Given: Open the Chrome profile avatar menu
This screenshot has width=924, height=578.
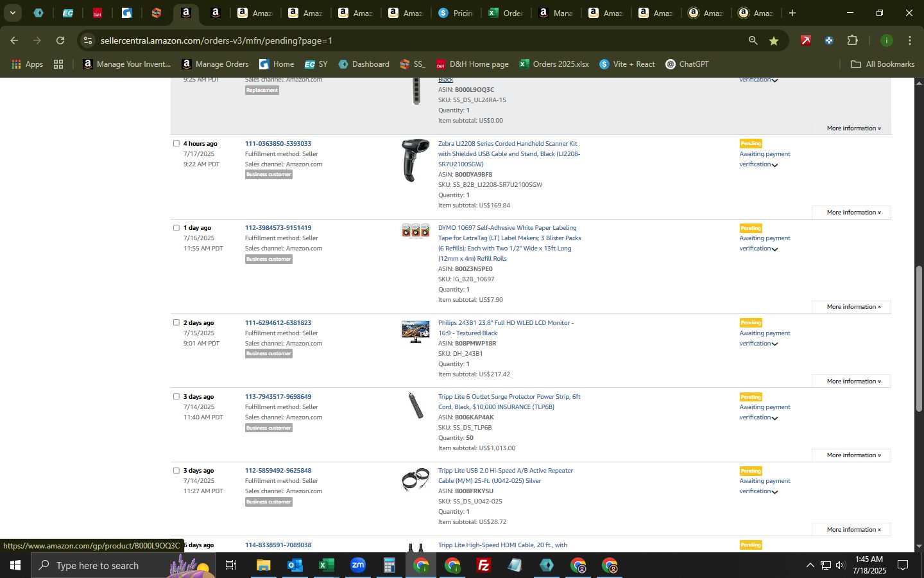Looking at the screenshot, I should pos(886,40).
